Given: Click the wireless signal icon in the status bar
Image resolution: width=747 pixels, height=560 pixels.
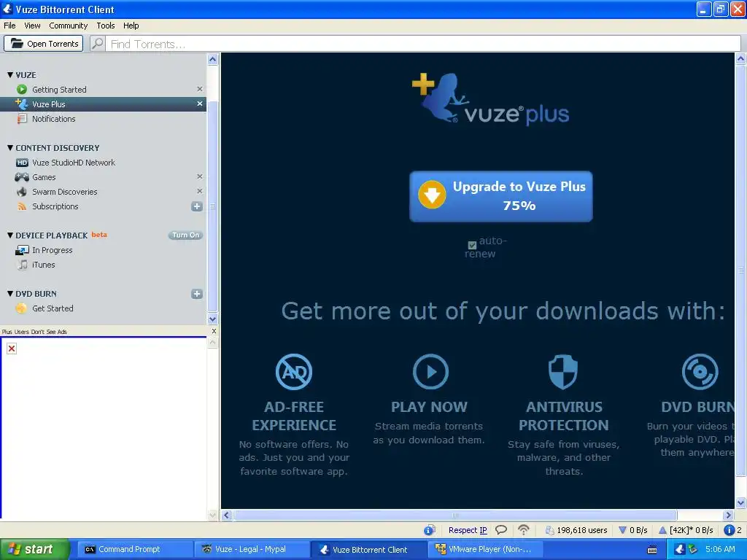Looking at the screenshot, I should coord(524,530).
